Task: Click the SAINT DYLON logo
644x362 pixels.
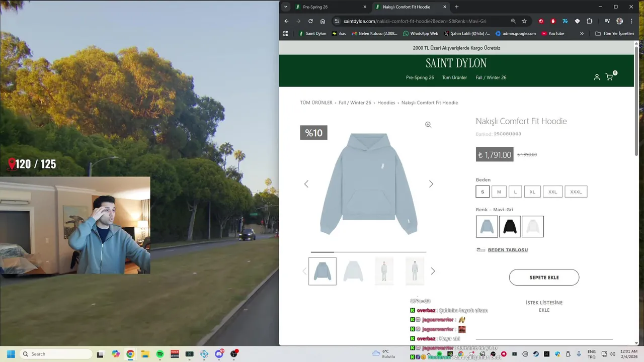Action: 456,63
